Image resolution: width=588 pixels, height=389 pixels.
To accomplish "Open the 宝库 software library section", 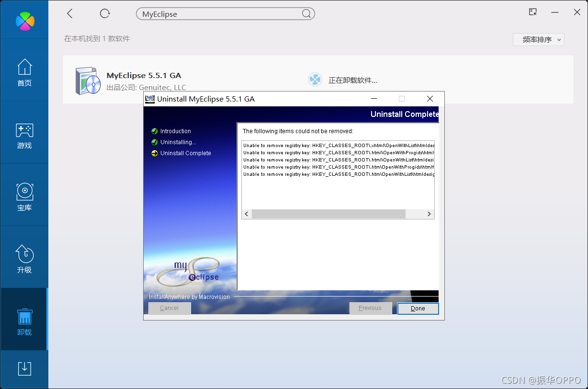I will [24, 197].
